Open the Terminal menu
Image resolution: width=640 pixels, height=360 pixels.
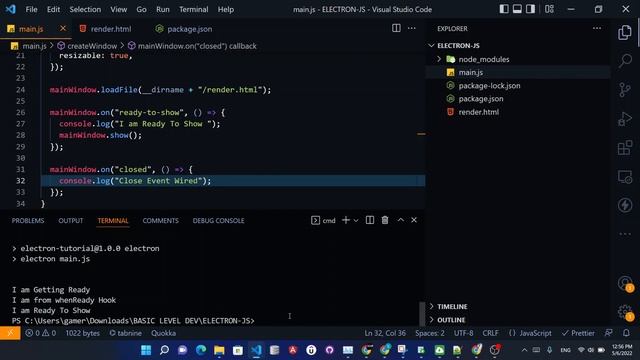pos(193,9)
